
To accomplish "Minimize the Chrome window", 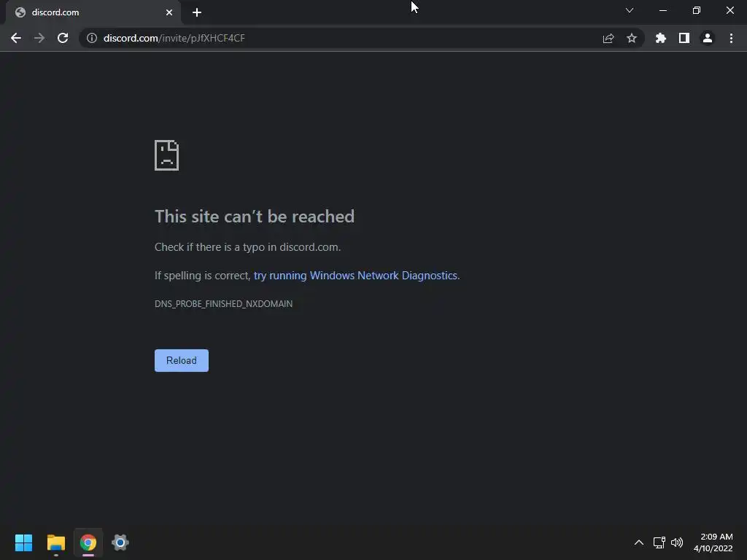I will pyautogui.click(x=662, y=10).
